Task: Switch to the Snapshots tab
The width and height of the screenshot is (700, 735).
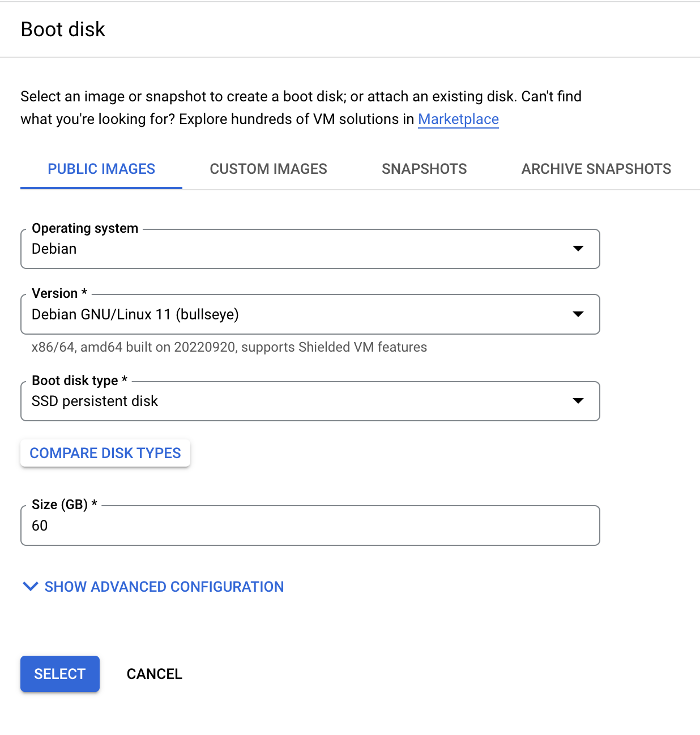Action: [424, 169]
